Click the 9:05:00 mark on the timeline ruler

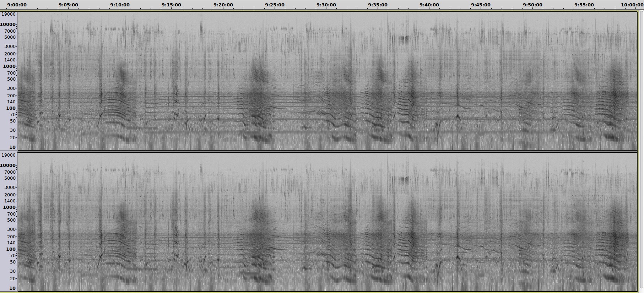69,5
